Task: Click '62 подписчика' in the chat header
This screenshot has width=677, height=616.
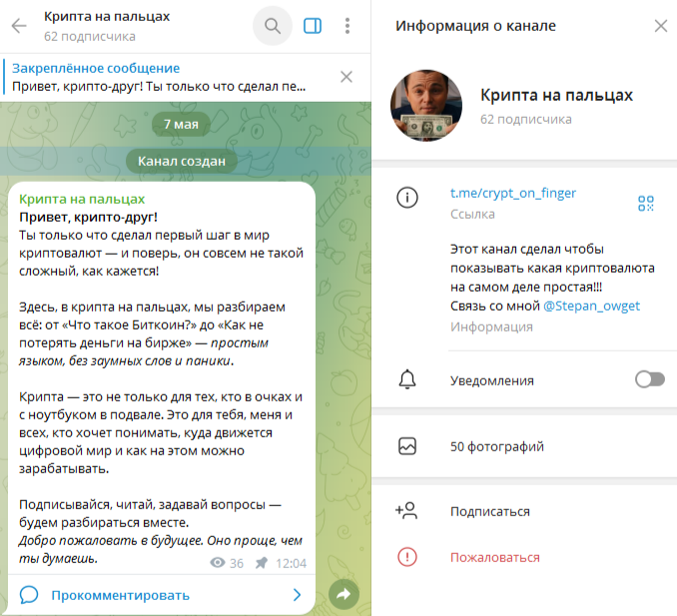Action: pos(90,37)
